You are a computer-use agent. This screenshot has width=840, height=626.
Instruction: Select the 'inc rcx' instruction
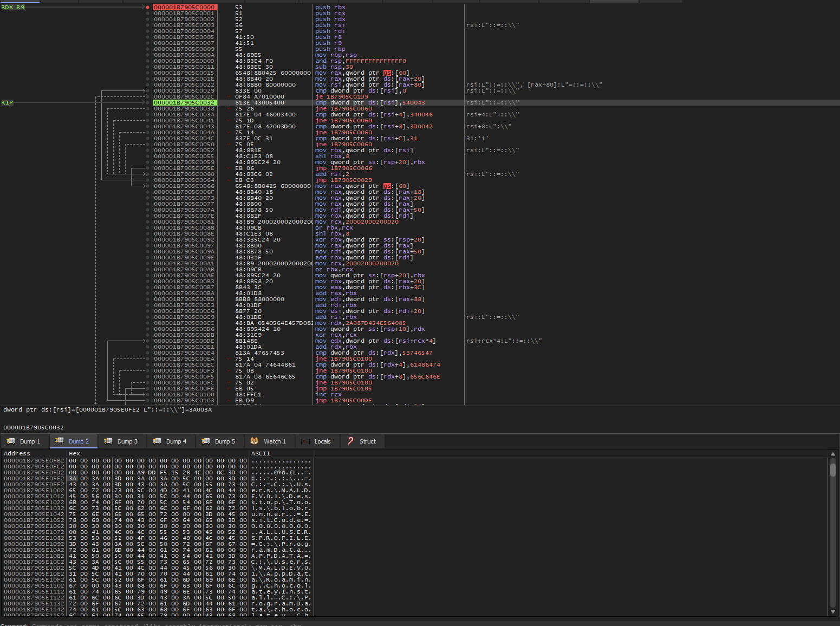(328, 394)
